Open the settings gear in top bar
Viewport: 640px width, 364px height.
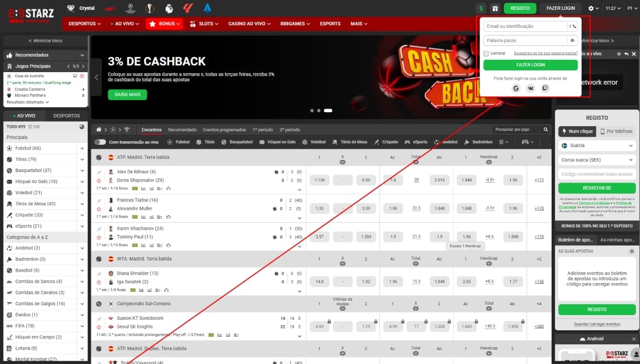point(591,8)
